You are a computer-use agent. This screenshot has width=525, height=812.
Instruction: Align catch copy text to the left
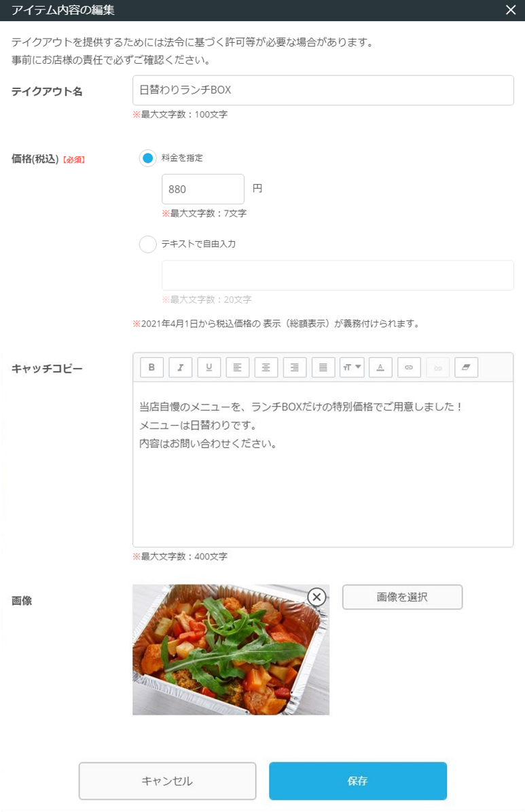pos(237,367)
